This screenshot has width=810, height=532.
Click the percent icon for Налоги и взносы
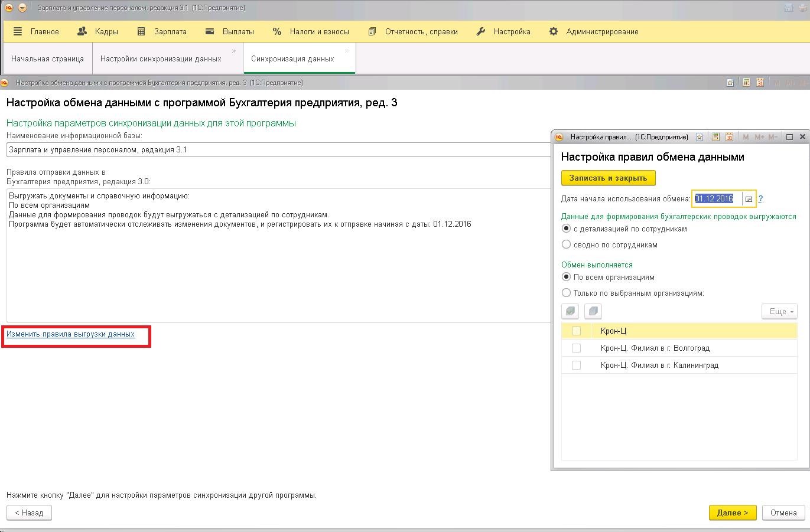[276, 31]
